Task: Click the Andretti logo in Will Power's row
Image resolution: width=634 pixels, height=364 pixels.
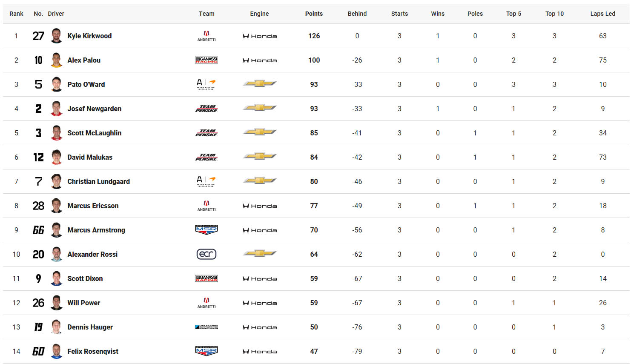Action: (x=206, y=303)
